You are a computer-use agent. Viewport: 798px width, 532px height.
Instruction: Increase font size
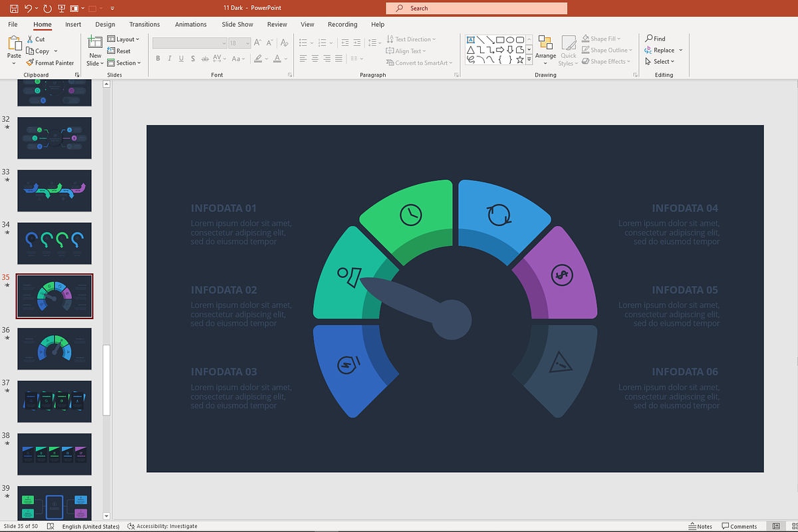(x=257, y=43)
